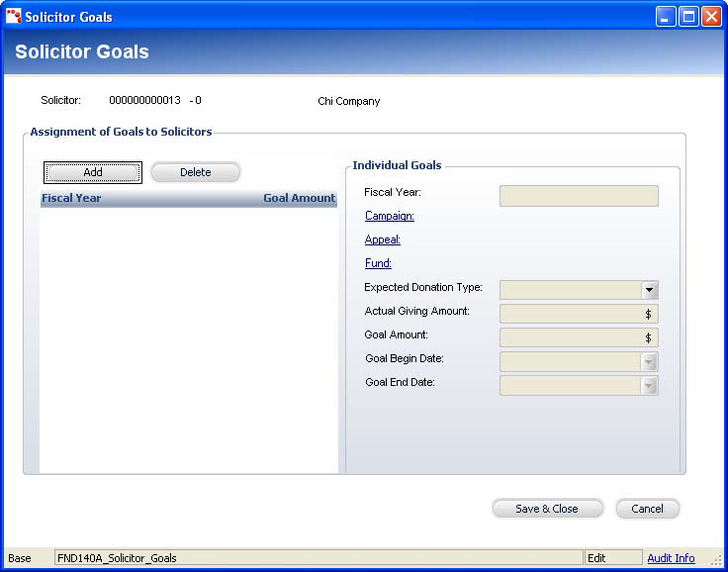Sort by Fiscal Year column header
728x572 pixels.
(71, 198)
